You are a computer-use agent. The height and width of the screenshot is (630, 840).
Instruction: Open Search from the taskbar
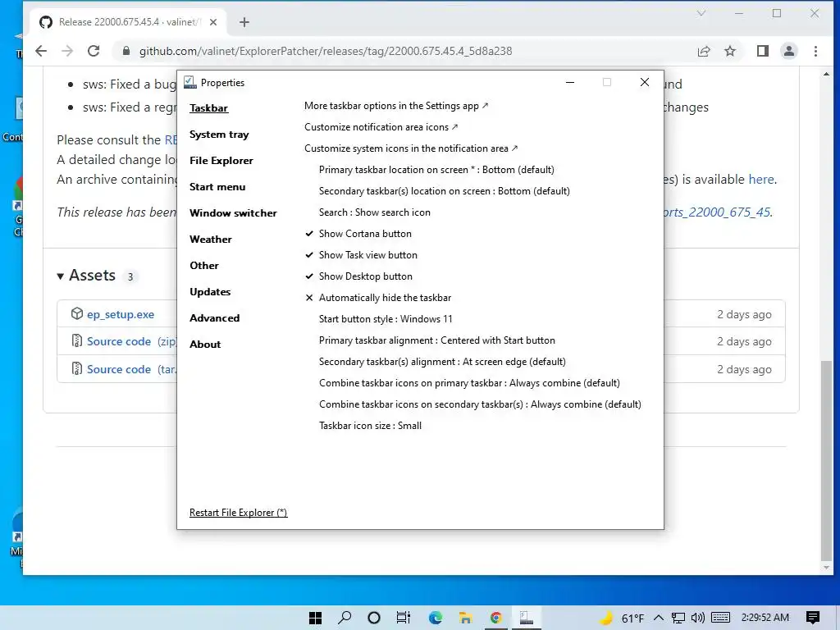point(345,618)
